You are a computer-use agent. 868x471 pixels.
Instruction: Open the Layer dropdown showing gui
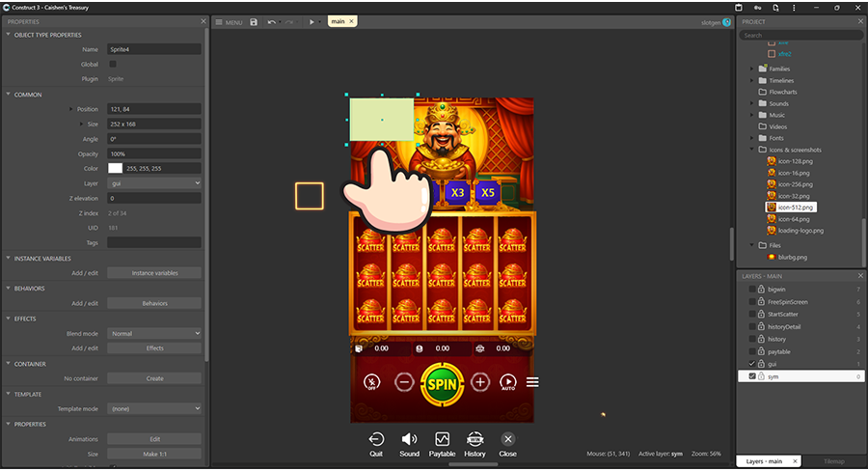154,183
